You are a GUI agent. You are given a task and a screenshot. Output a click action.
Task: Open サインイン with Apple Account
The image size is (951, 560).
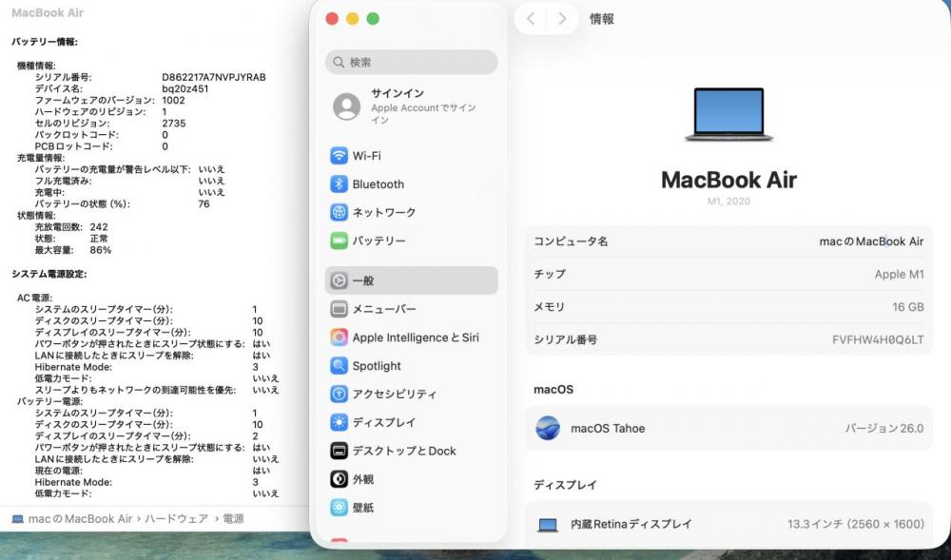(x=411, y=106)
